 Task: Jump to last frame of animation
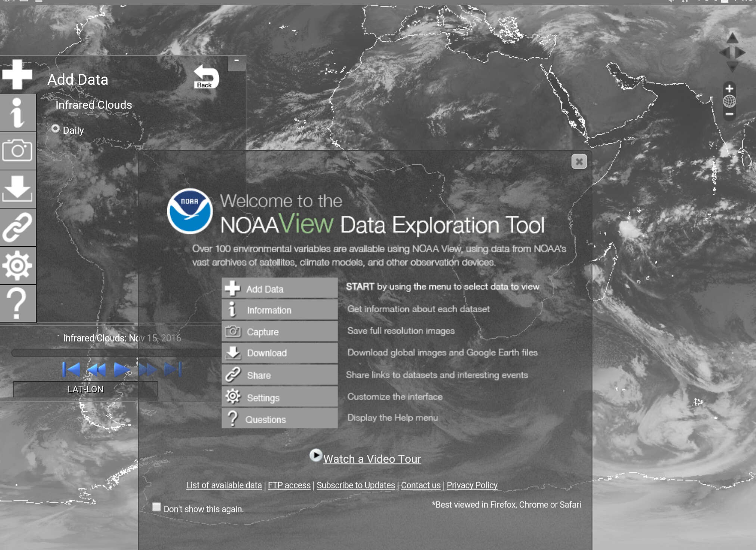[x=173, y=370]
